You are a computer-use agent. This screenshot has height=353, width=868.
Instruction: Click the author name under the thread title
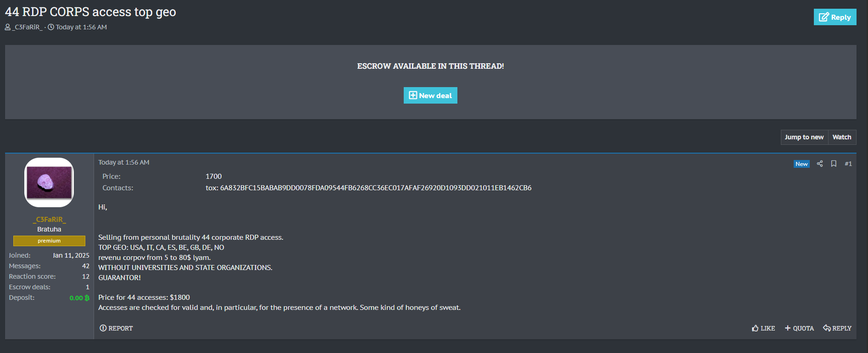28,27
